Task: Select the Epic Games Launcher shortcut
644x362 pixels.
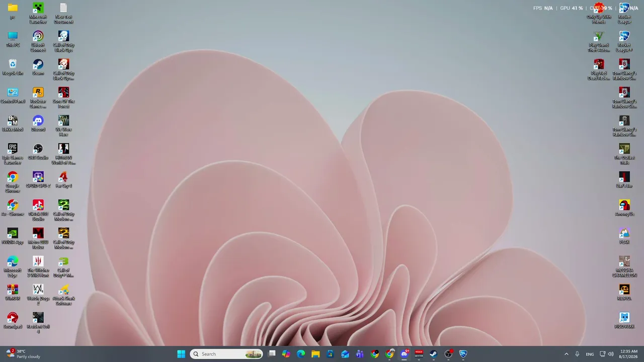Action: pos(13,154)
